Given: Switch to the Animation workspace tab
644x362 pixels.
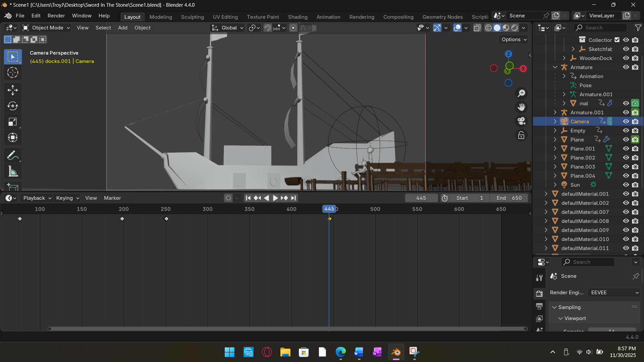Looking at the screenshot, I should [x=328, y=17].
